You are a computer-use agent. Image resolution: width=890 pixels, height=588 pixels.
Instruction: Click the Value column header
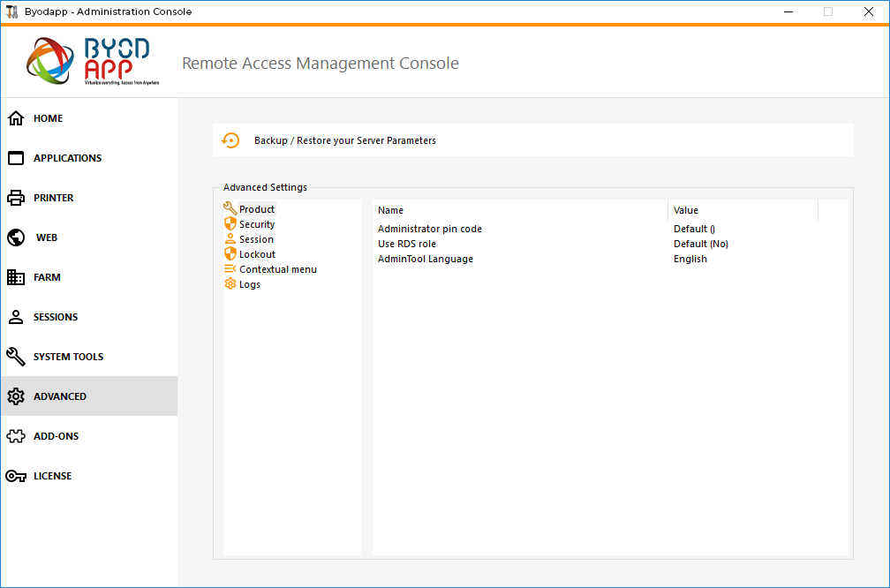pyautogui.click(x=743, y=210)
